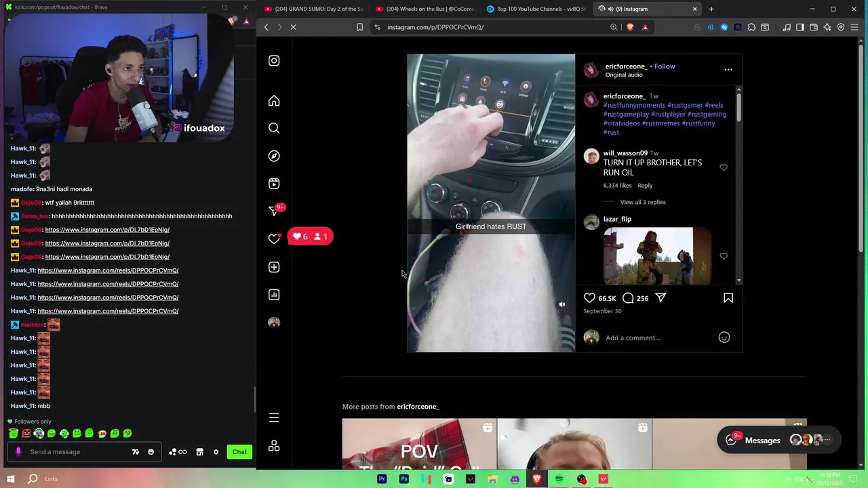The image size is (868, 488).
Task: Open Instagram Home from the sidebar
Action: [x=274, y=101]
